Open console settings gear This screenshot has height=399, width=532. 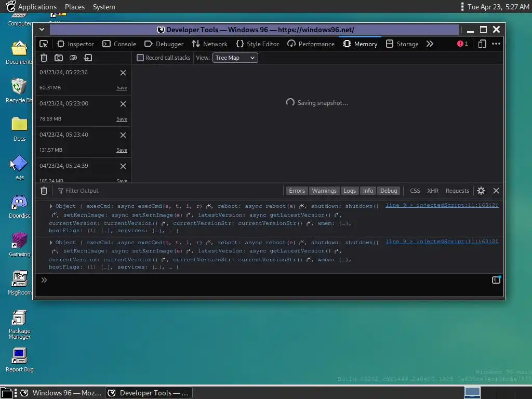481,191
